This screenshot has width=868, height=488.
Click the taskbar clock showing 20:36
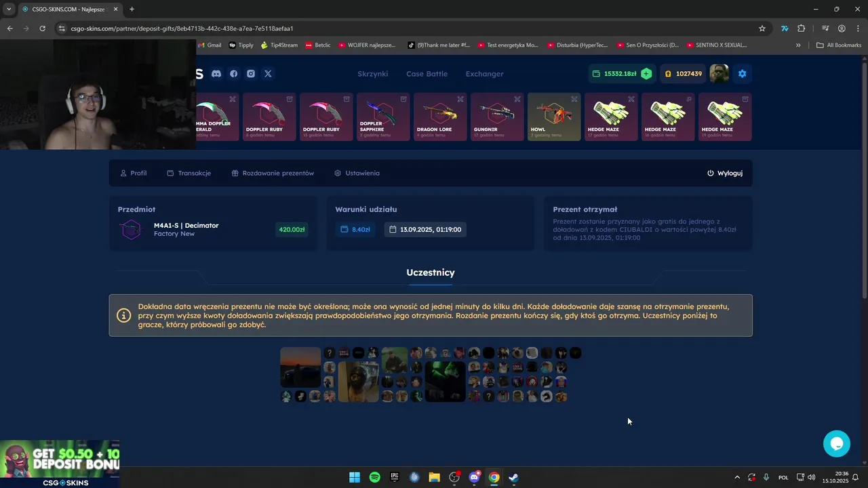point(835,477)
